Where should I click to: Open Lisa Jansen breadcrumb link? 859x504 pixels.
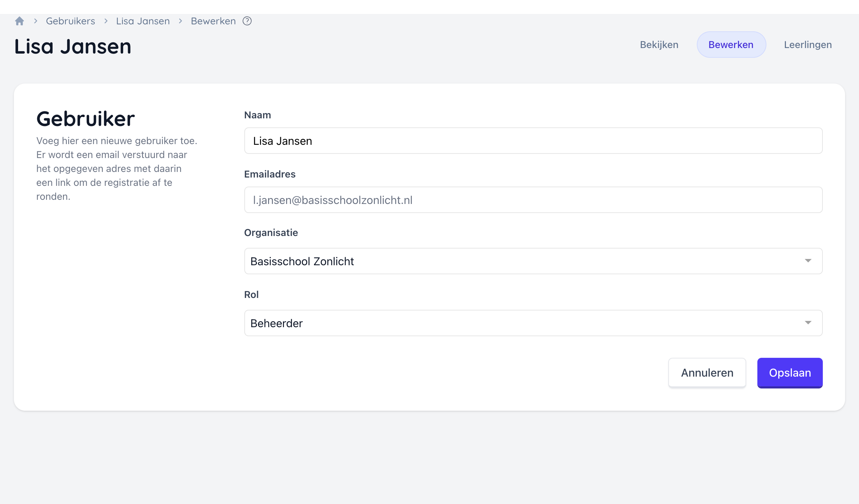click(143, 21)
